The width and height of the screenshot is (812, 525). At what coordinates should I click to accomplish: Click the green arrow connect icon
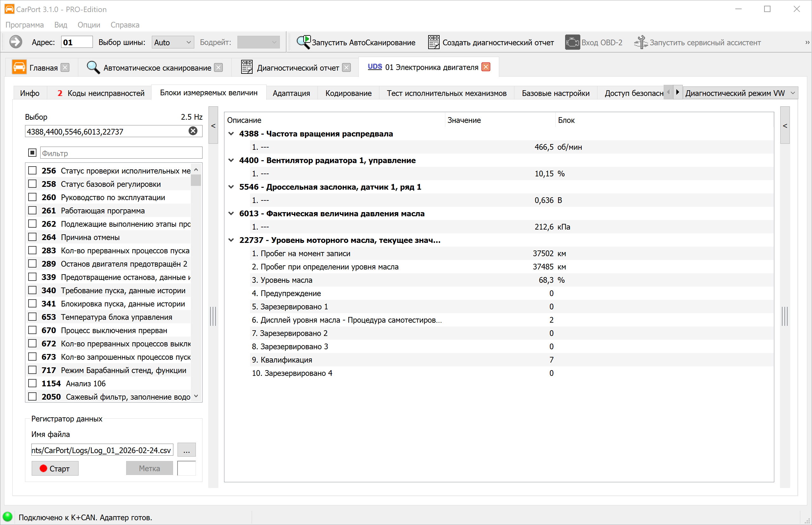point(16,42)
